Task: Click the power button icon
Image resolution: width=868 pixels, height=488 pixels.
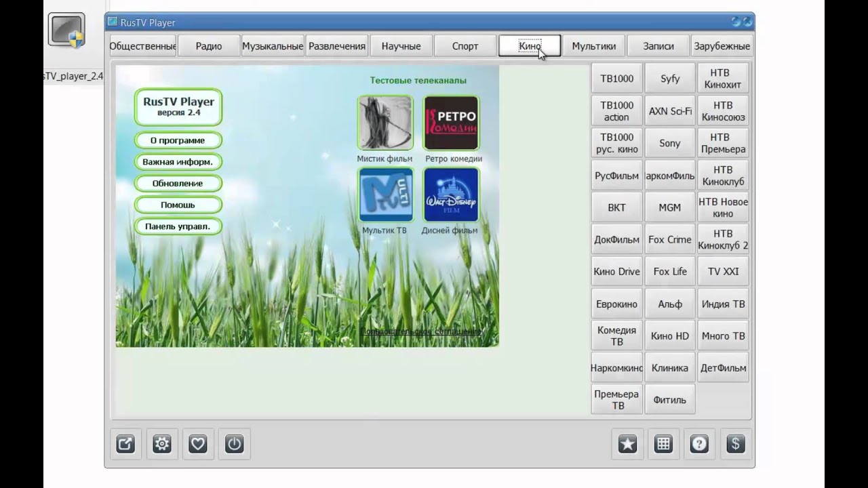Action: 234,444
